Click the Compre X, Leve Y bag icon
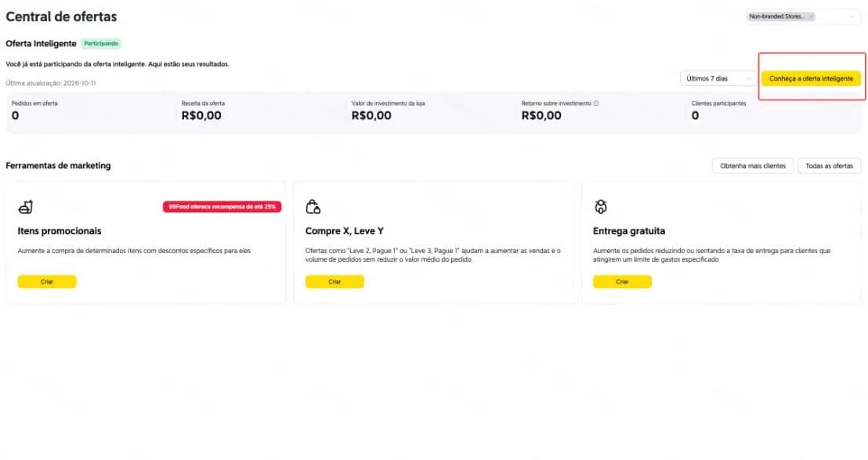Image resolution: width=868 pixels, height=460 pixels. click(x=313, y=207)
